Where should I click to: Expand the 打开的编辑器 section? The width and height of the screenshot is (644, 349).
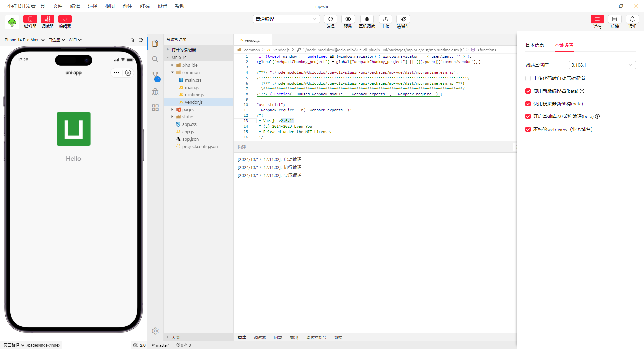pos(199,50)
